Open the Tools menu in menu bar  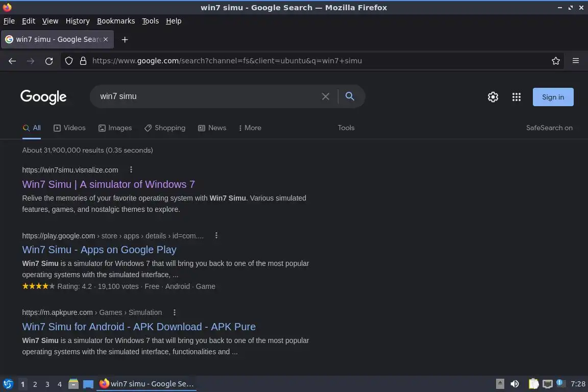click(151, 21)
